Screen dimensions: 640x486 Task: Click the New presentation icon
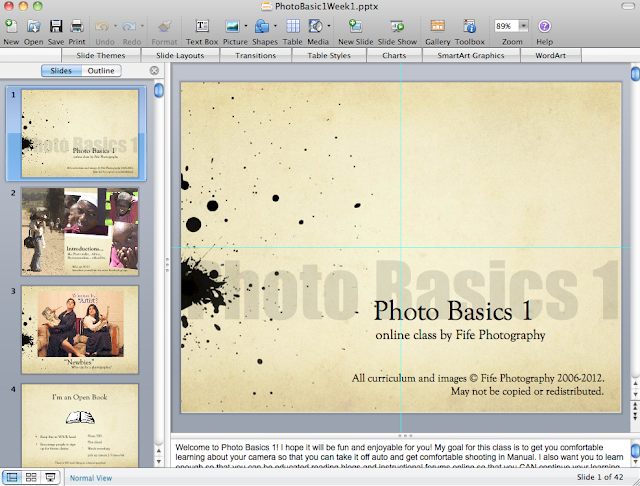(x=11, y=26)
